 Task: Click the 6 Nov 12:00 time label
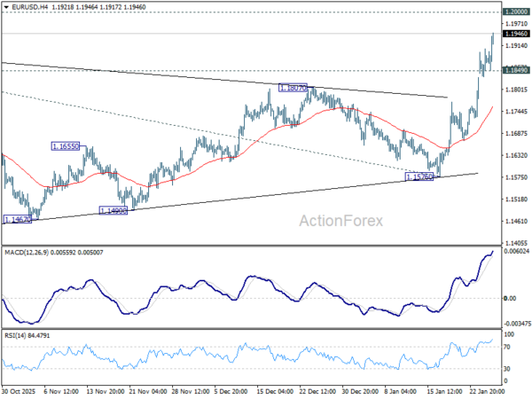coord(62,391)
